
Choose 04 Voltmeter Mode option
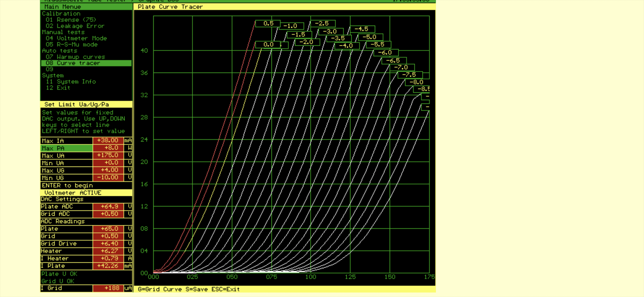coord(76,38)
